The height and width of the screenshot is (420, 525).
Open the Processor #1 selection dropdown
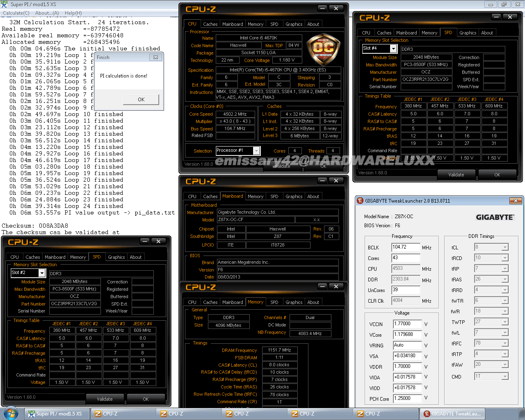[x=256, y=151]
